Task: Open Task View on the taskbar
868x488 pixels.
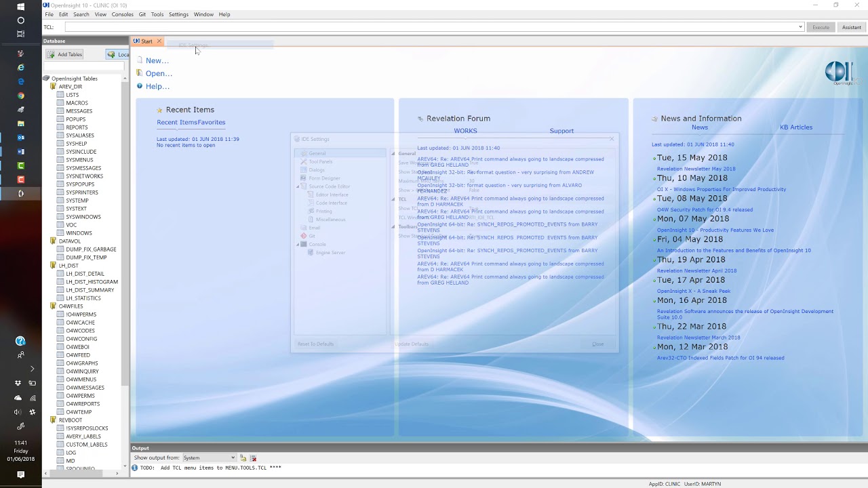Action: (x=20, y=34)
